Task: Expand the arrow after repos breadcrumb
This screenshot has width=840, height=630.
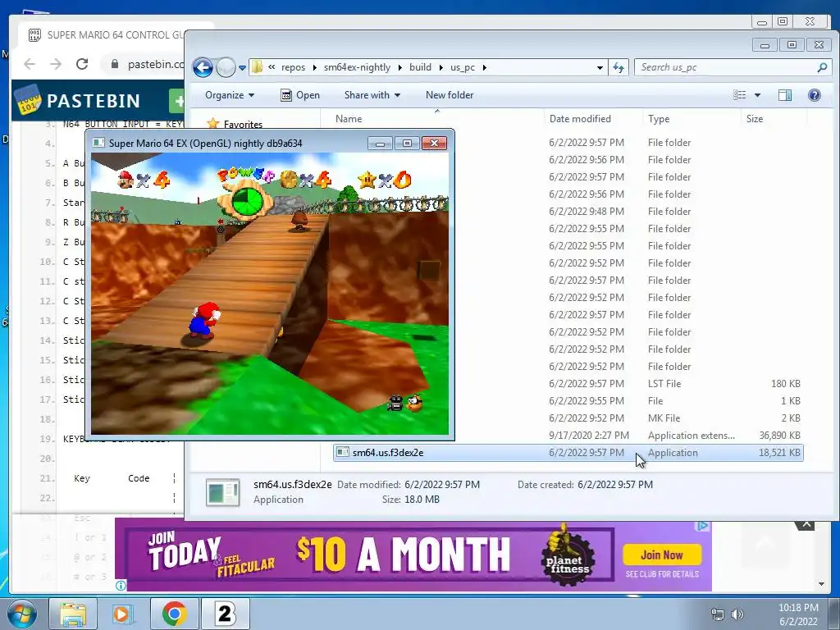Action: pos(314,67)
